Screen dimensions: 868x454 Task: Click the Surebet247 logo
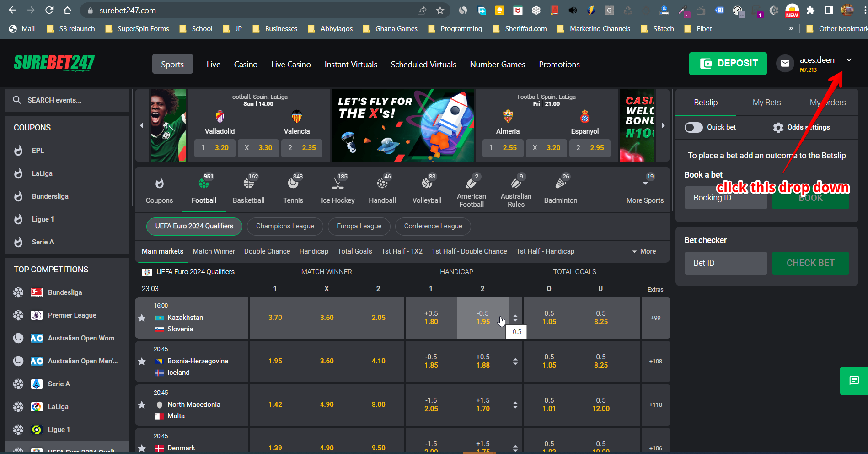pos(54,63)
